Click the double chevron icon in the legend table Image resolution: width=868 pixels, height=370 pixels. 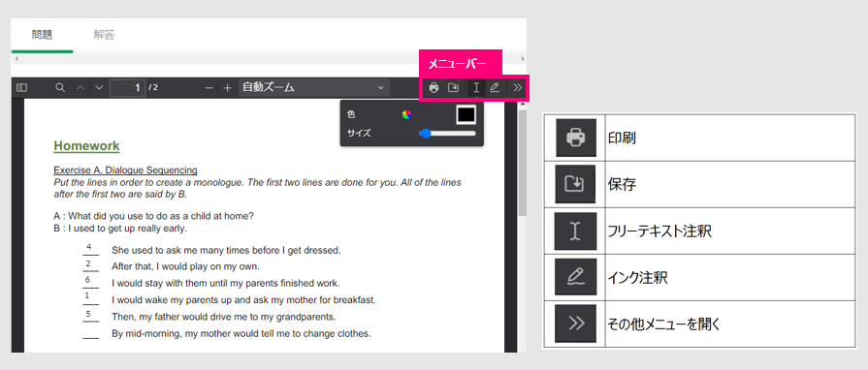click(576, 323)
